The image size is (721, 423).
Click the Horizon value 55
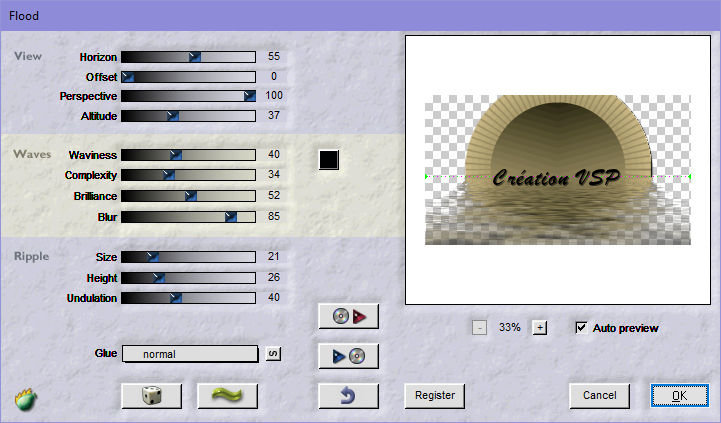click(x=274, y=56)
